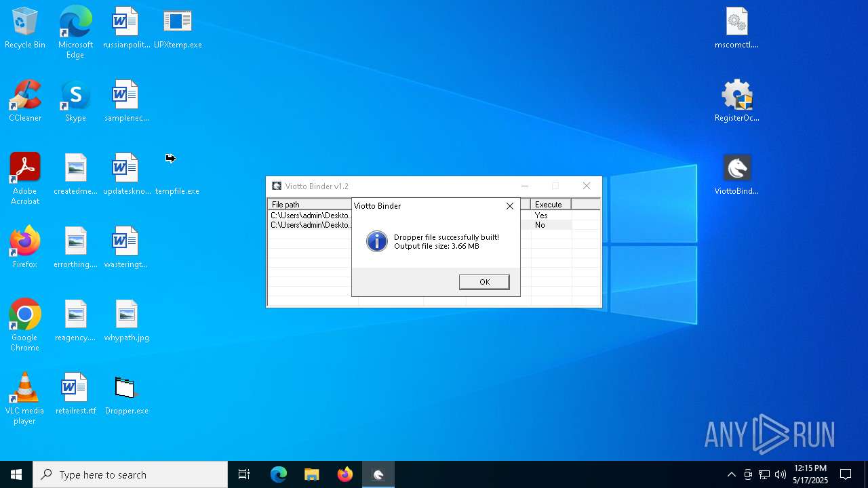Select retailrest.rtf on the desktop
Viewport: 868px width, 488px height.
pos(75,394)
